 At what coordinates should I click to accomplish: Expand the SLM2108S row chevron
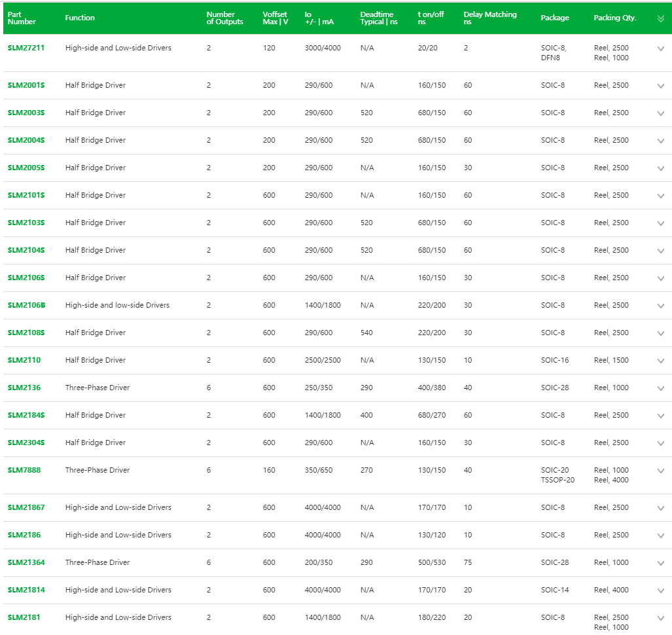[x=660, y=333]
